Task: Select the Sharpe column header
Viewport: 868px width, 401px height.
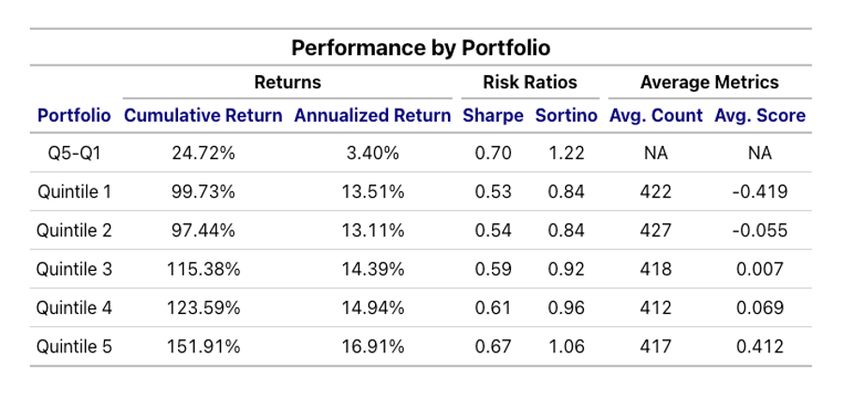Action: pyautogui.click(x=493, y=116)
